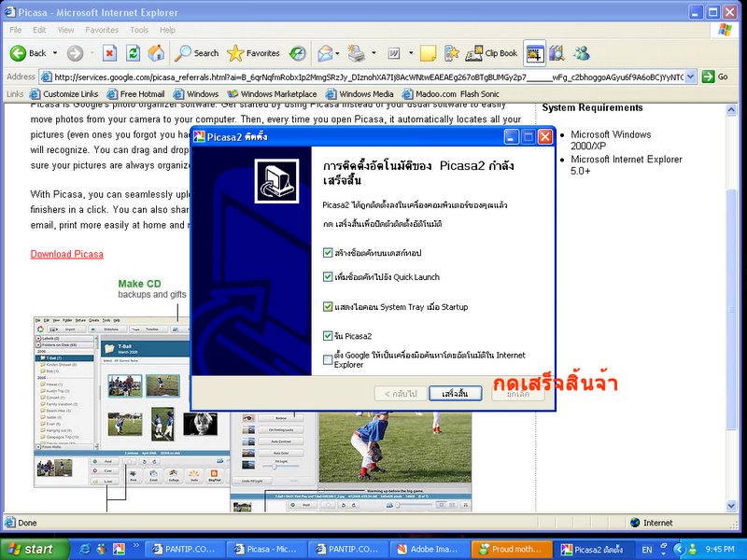Click the Edit with Word icon
Viewport: 747px width, 560px height.
coord(394,53)
